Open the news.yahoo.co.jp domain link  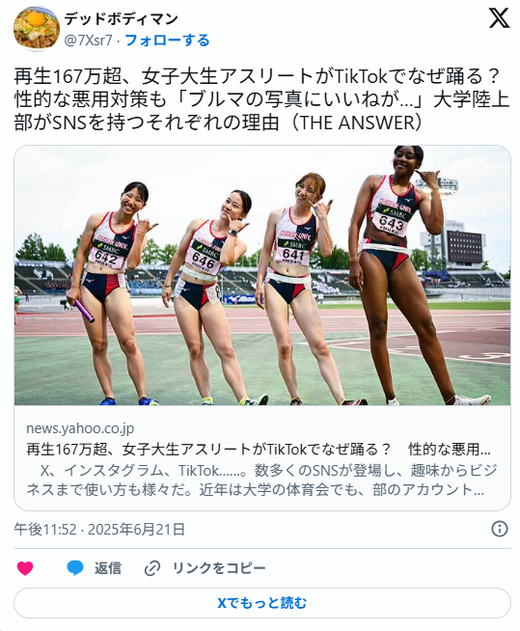[80, 428]
